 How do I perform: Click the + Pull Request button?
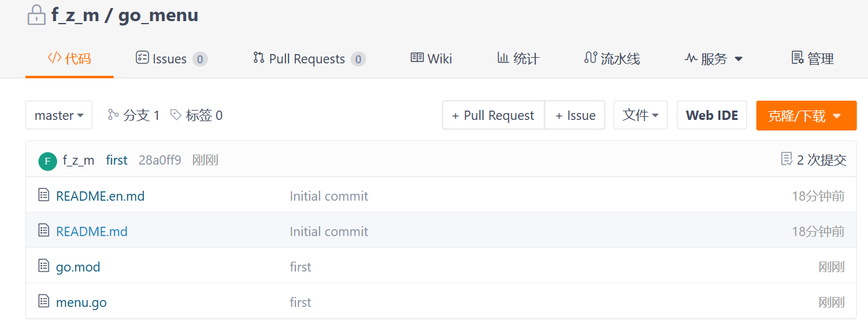[x=493, y=115]
